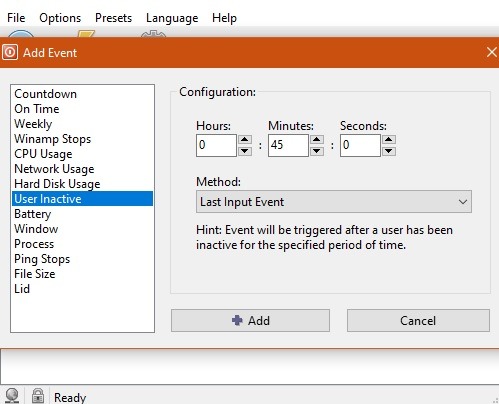Click the Seconds input field
The width and height of the screenshot is (499, 404).
click(360, 145)
